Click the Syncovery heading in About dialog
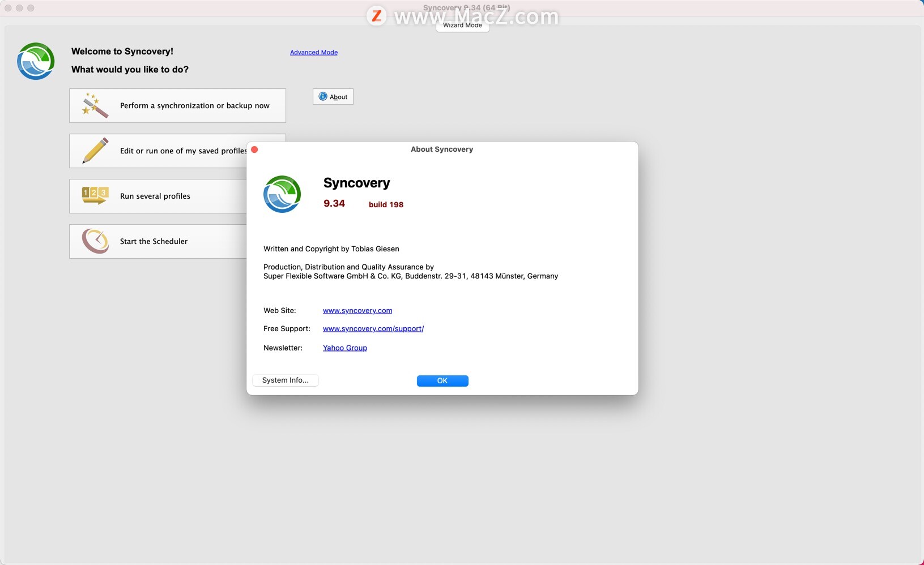Viewport: 924px width, 565px height. [357, 183]
